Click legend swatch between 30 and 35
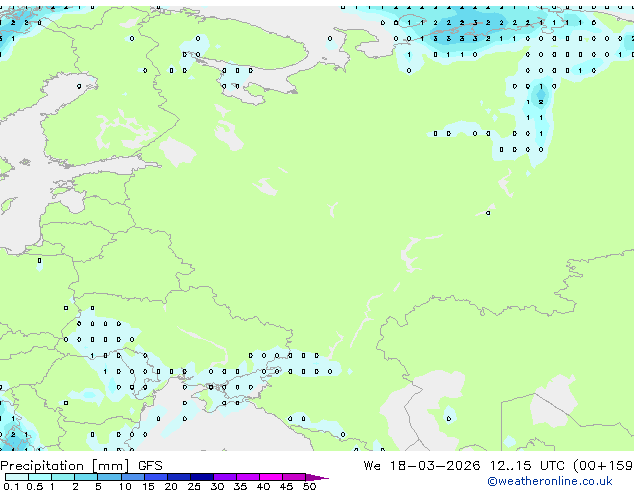This screenshot has height=490, width=634. [x=224, y=477]
